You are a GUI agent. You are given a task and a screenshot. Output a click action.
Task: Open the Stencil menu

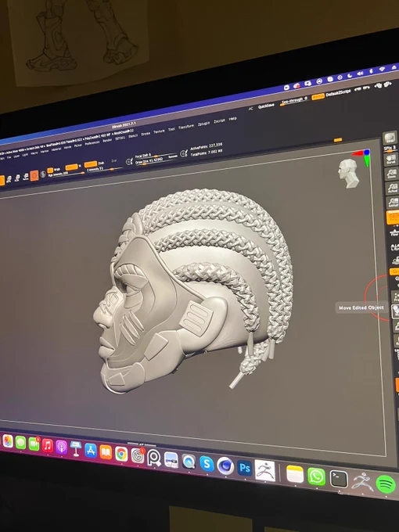(x=133, y=135)
